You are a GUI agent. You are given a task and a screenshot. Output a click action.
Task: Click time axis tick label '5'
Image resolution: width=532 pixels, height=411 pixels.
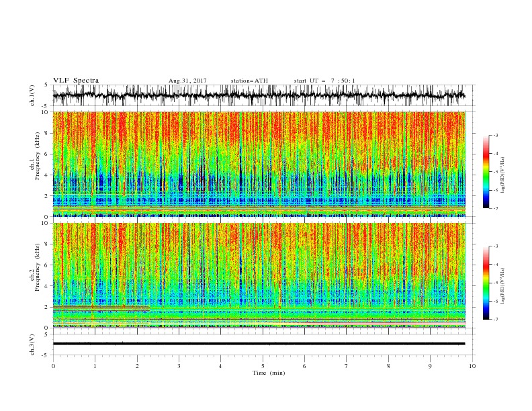click(x=263, y=366)
